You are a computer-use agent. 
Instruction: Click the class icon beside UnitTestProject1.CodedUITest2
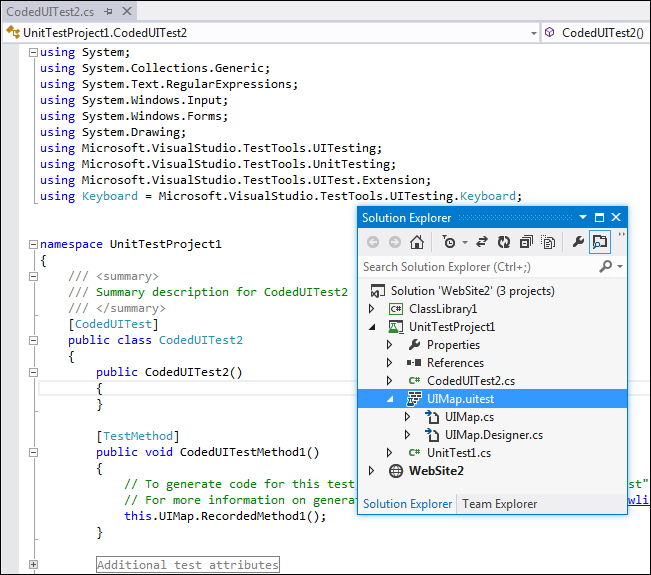(x=13, y=32)
